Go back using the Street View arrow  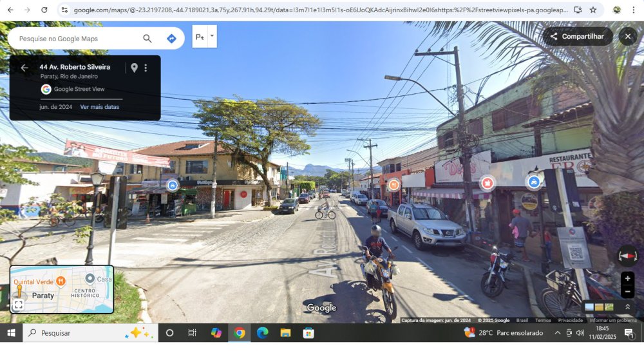24,68
